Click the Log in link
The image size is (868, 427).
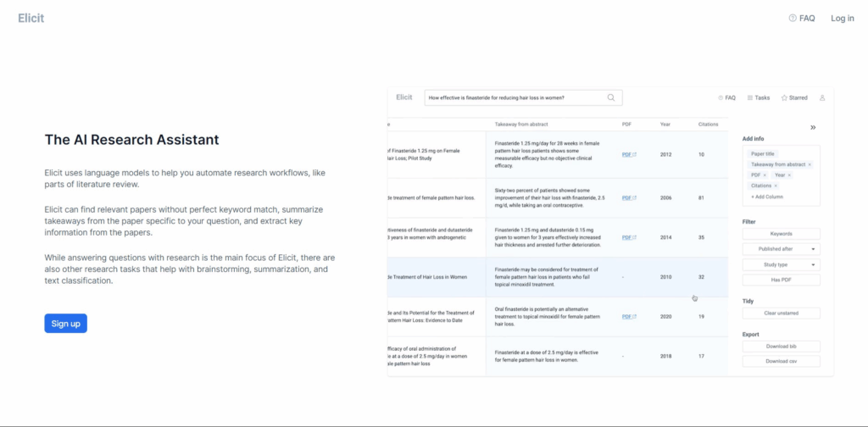pos(842,18)
